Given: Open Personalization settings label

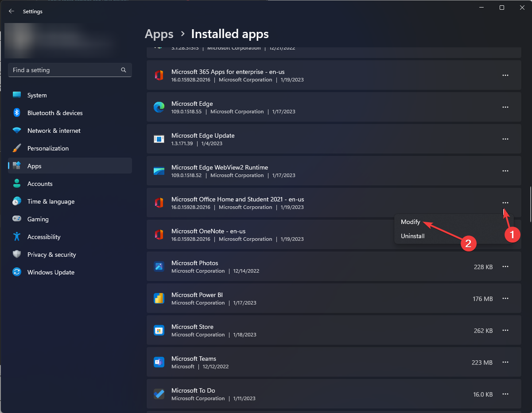Looking at the screenshot, I should 48,148.
